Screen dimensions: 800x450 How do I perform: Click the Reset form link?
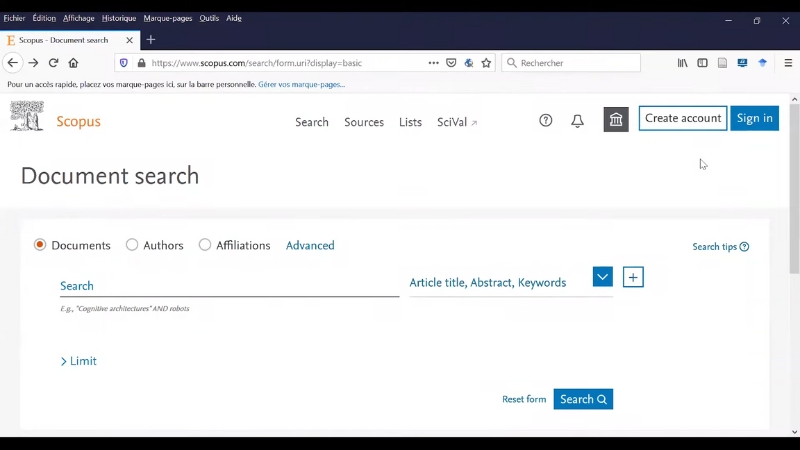click(x=524, y=399)
